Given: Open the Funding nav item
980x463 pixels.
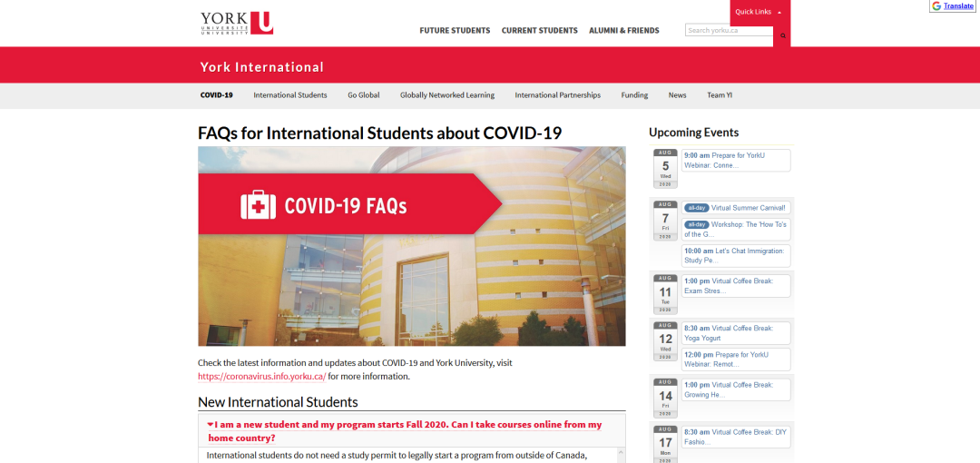Looking at the screenshot, I should coord(634,95).
